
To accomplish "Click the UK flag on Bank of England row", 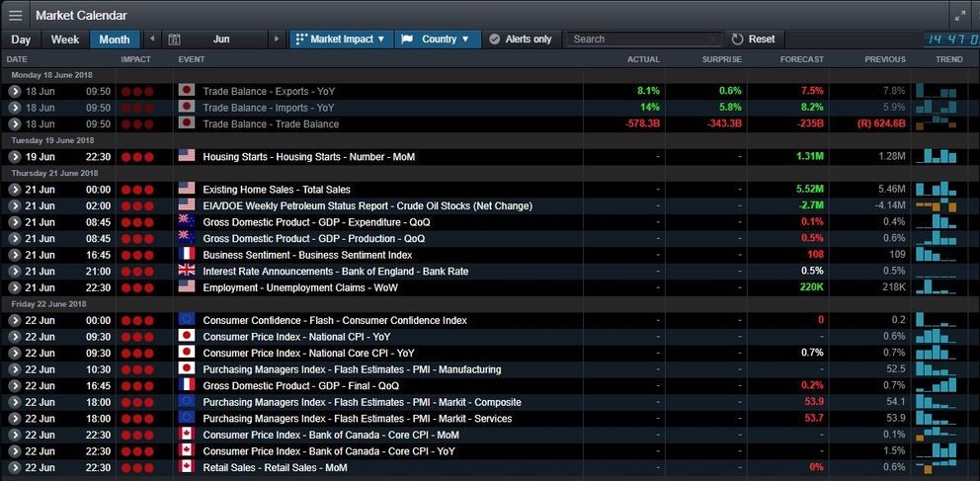I will (x=187, y=271).
